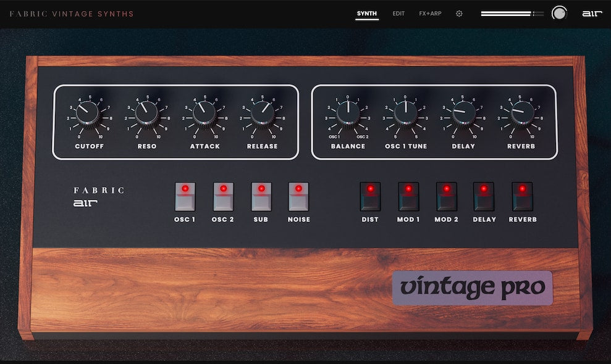
Task: Switch to the EDIT tab
Action: pyautogui.click(x=398, y=13)
